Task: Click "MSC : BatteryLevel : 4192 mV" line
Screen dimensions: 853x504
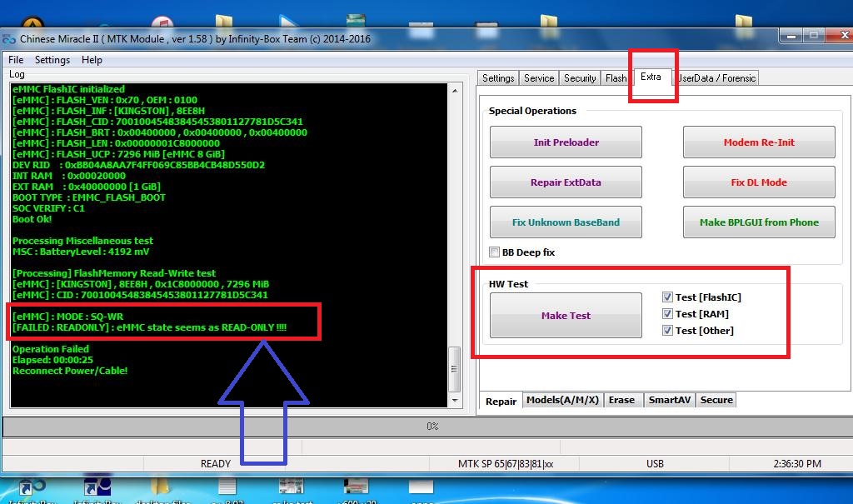Action: point(81,252)
